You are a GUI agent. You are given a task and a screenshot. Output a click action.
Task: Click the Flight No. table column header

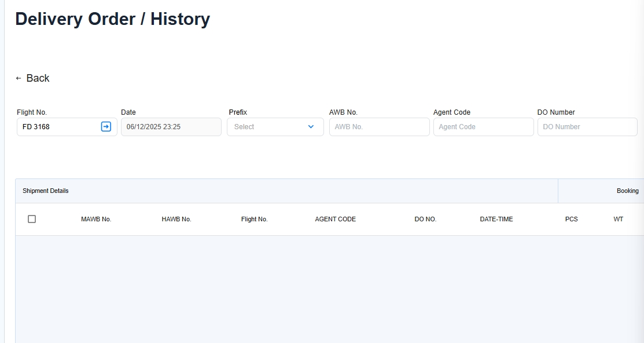[x=254, y=219]
